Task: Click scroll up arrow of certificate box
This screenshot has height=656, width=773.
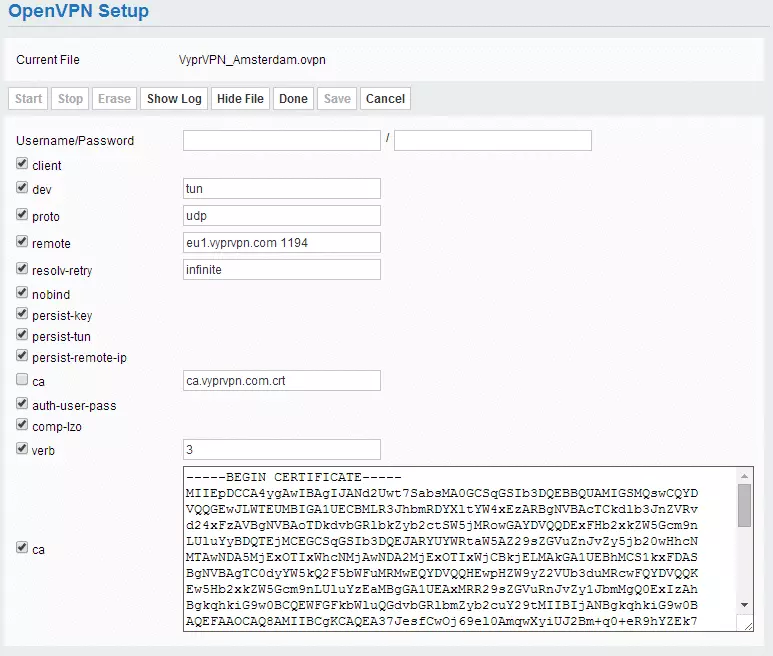Action: (744, 475)
